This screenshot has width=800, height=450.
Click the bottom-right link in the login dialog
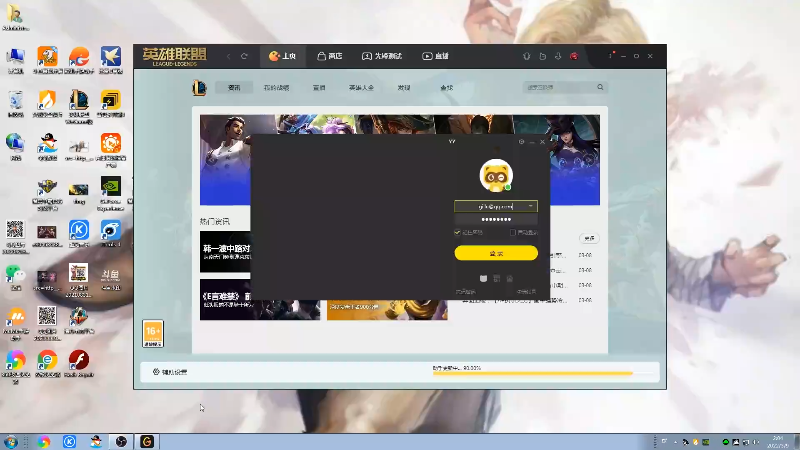click(x=527, y=292)
